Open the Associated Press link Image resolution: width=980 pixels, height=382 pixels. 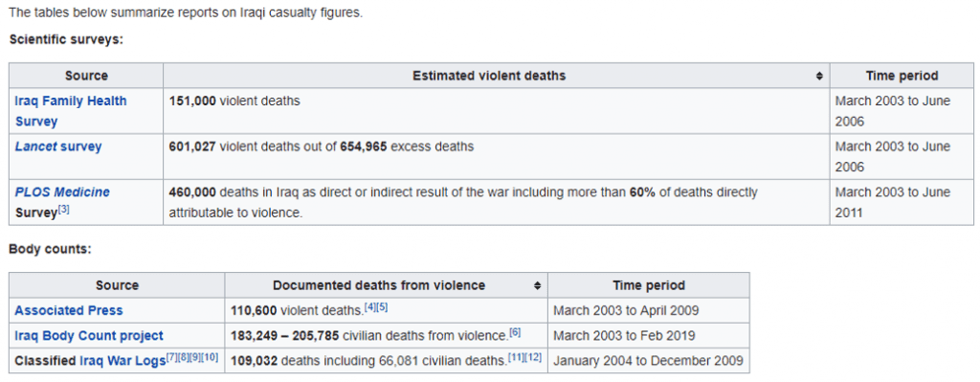tap(69, 310)
